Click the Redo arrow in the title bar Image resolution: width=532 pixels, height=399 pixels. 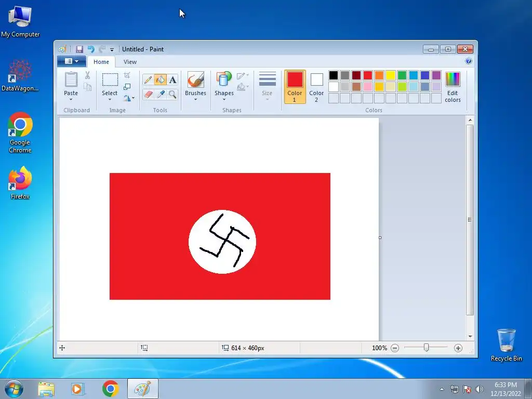point(102,49)
